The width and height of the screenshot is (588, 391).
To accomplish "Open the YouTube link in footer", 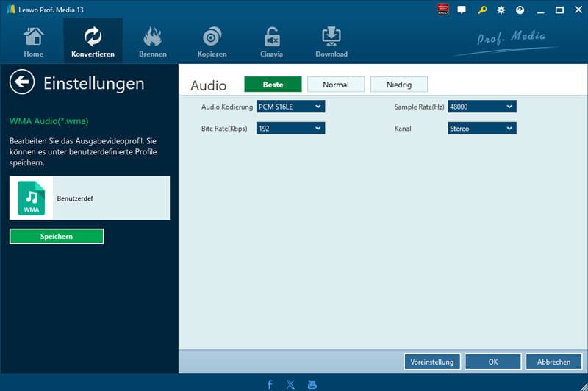I will [x=312, y=384].
